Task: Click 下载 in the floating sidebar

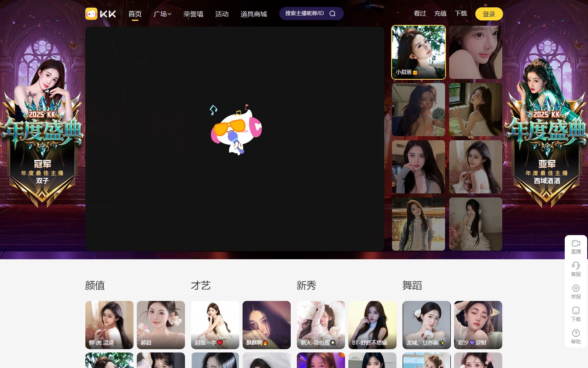Action: coord(576,314)
